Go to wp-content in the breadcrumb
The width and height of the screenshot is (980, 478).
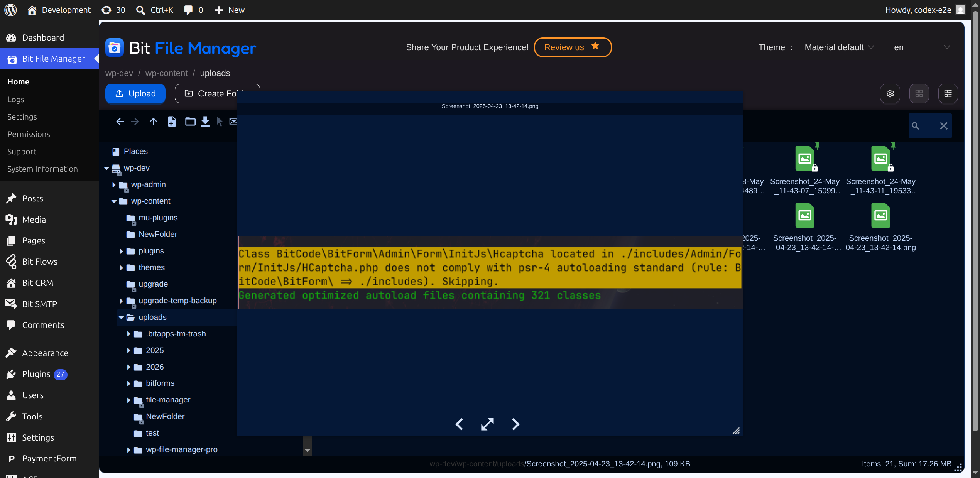166,73
